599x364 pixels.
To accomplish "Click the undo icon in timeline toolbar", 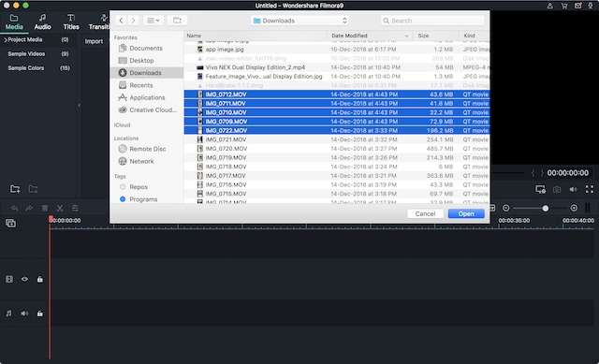I will coord(15,208).
